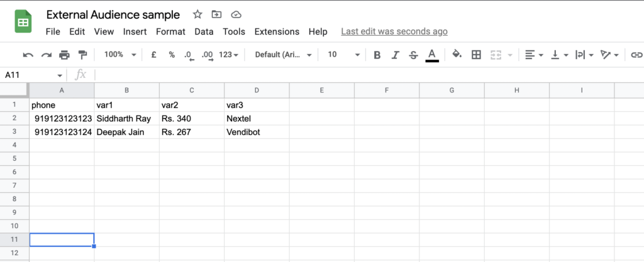Expand the Default (Arial) font dropdown
644x262 pixels.
(284, 55)
